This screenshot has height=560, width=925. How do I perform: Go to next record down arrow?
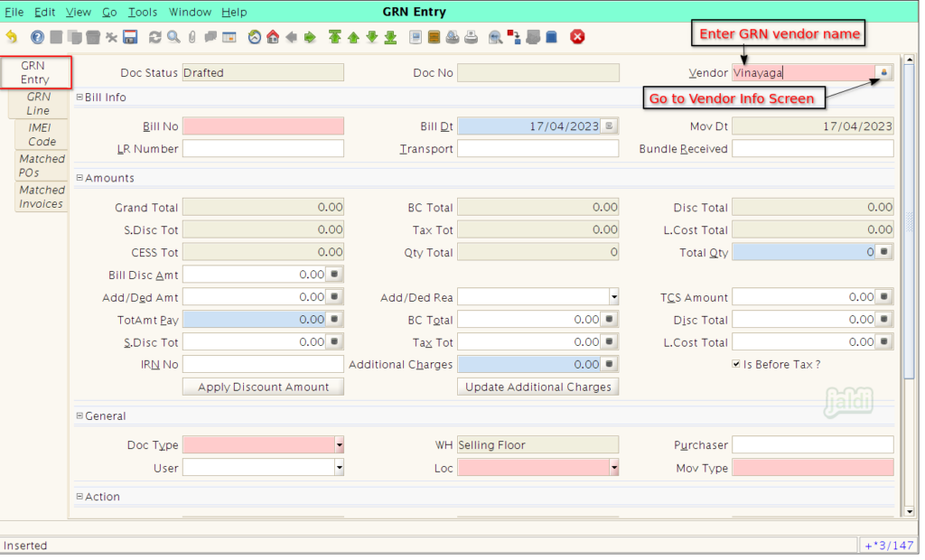[x=372, y=37]
